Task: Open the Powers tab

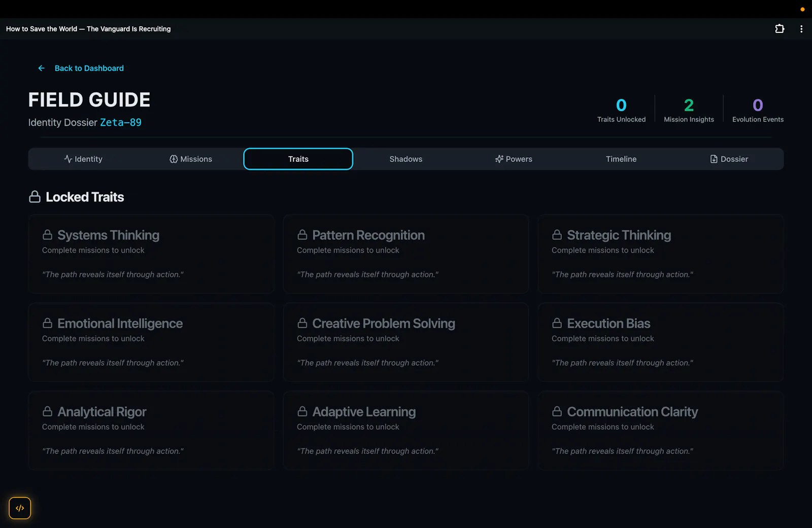Action: [x=514, y=159]
